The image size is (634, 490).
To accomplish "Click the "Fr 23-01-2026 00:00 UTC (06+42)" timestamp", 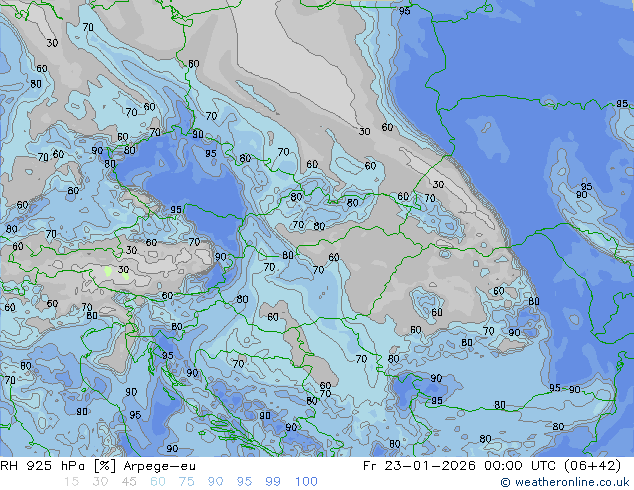I will (492, 466).
